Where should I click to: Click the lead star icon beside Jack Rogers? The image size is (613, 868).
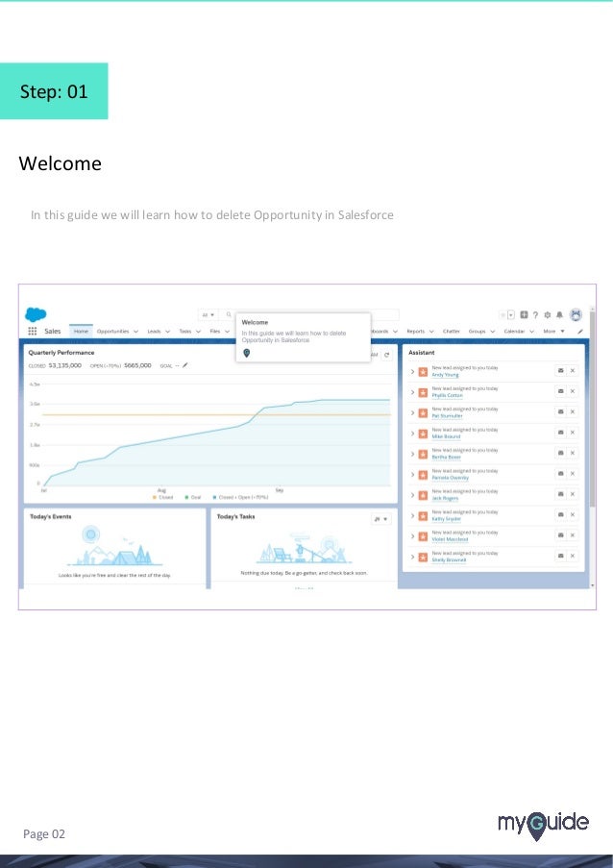(x=423, y=495)
